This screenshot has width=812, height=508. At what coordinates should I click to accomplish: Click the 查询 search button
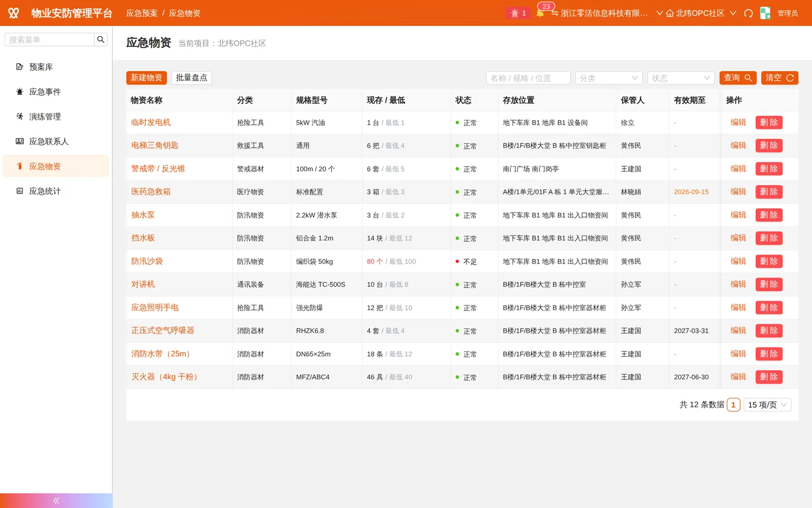click(738, 78)
